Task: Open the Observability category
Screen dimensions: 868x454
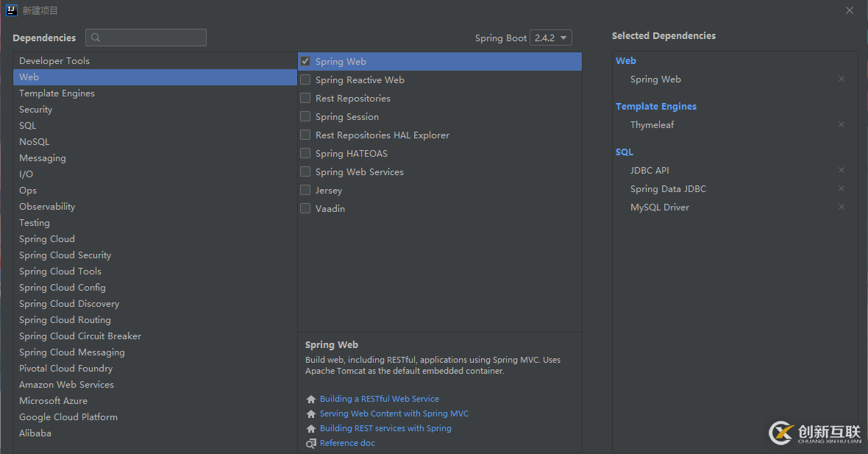Action: 155,207
